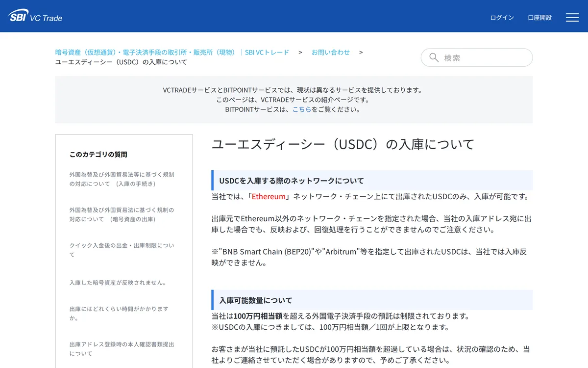Click the BNB Smart Chain (BEP20) note line

[369, 257]
